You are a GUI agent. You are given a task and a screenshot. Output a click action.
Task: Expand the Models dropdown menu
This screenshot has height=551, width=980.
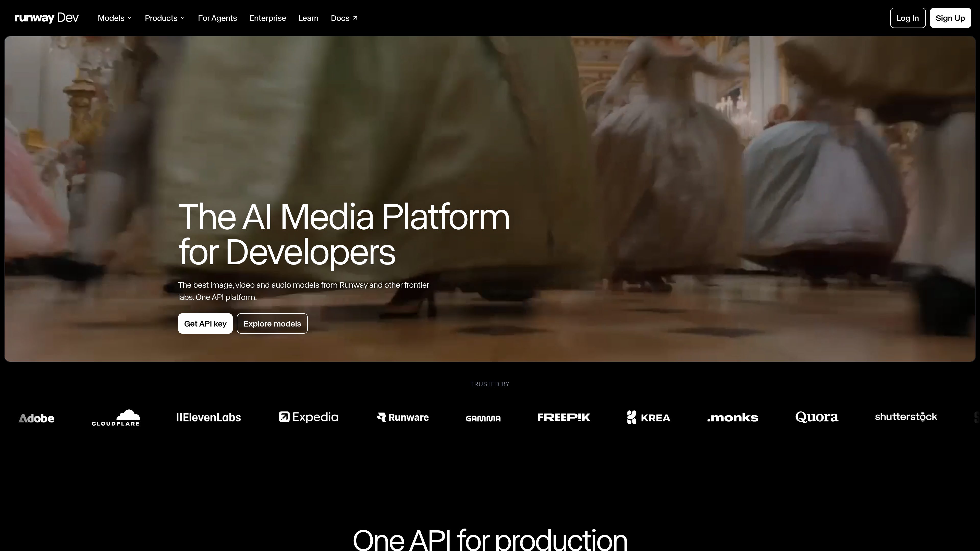tap(115, 18)
